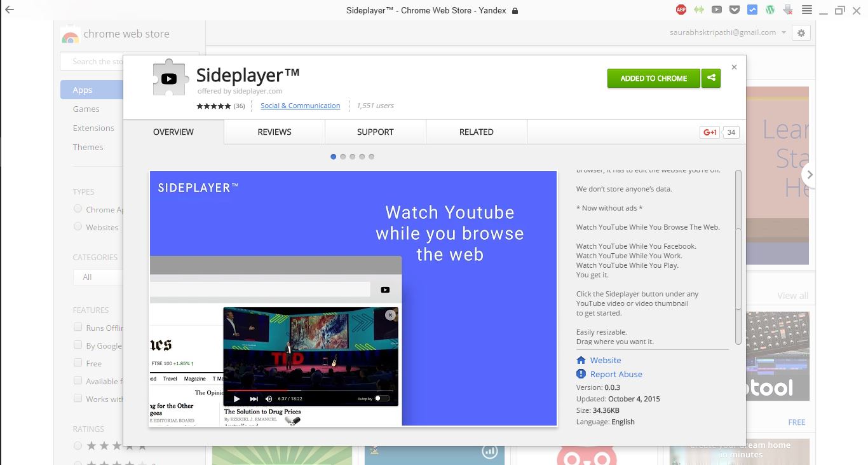Open the downloads arrow extension icon
868x465 pixels.
click(788, 10)
